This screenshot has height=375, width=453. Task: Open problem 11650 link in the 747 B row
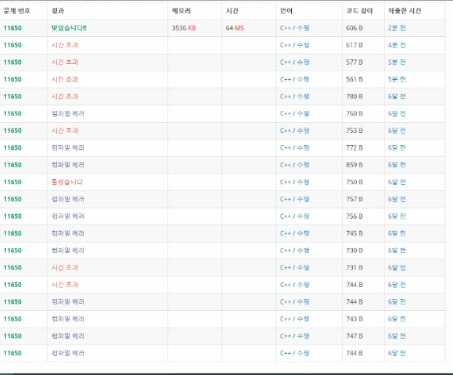pyautogui.click(x=13, y=336)
